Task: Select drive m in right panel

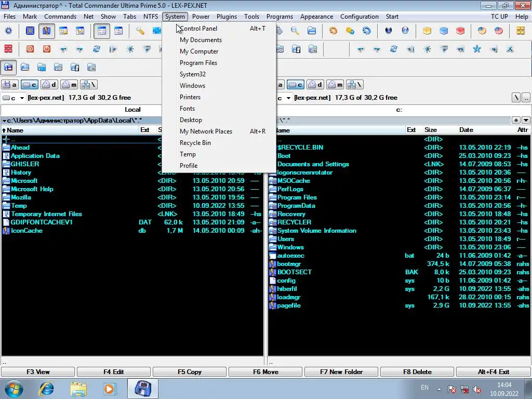Action: 335,85
